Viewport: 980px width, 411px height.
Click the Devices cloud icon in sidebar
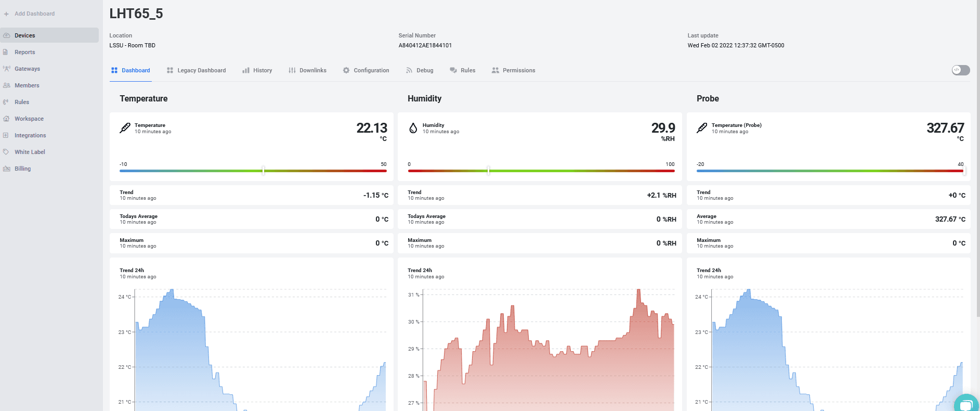(x=6, y=35)
